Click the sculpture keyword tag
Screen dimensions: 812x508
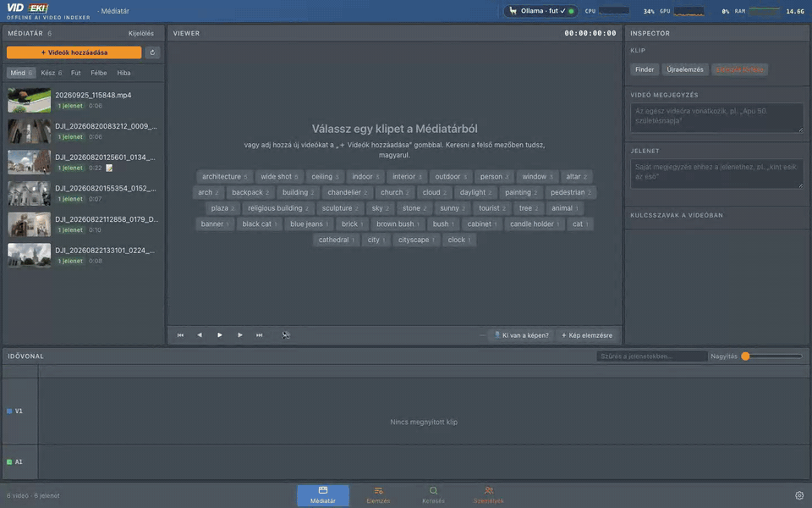point(340,208)
